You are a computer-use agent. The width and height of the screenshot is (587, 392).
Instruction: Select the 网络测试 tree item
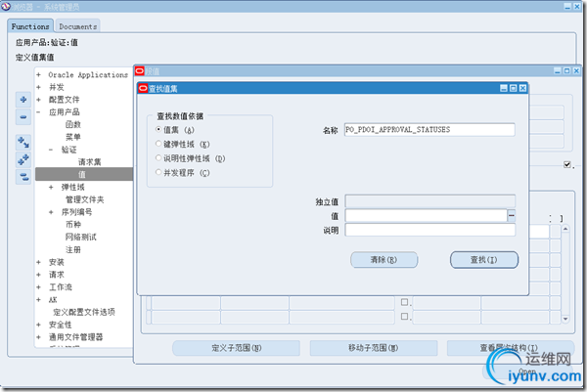tap(81, 237)
